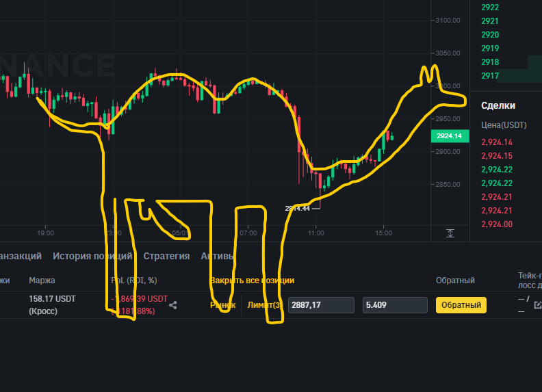
Task: Select the Активы tab
Action: coord(218,256)
